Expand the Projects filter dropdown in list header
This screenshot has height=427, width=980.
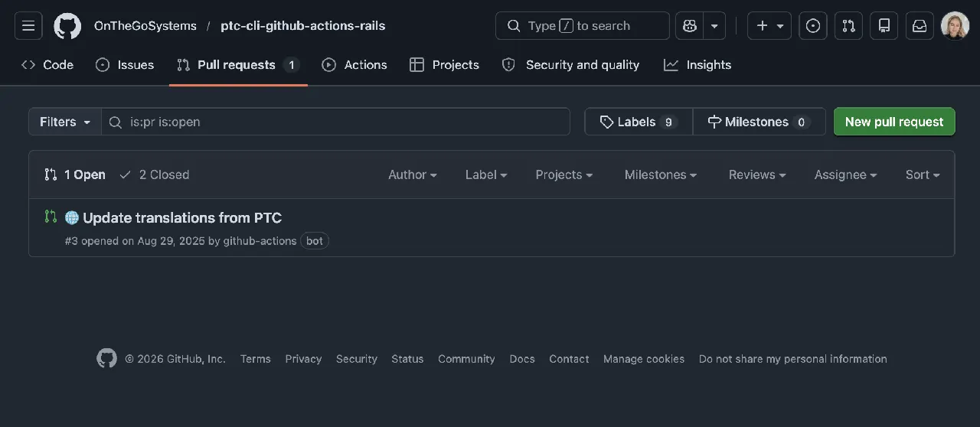[564, 174]
